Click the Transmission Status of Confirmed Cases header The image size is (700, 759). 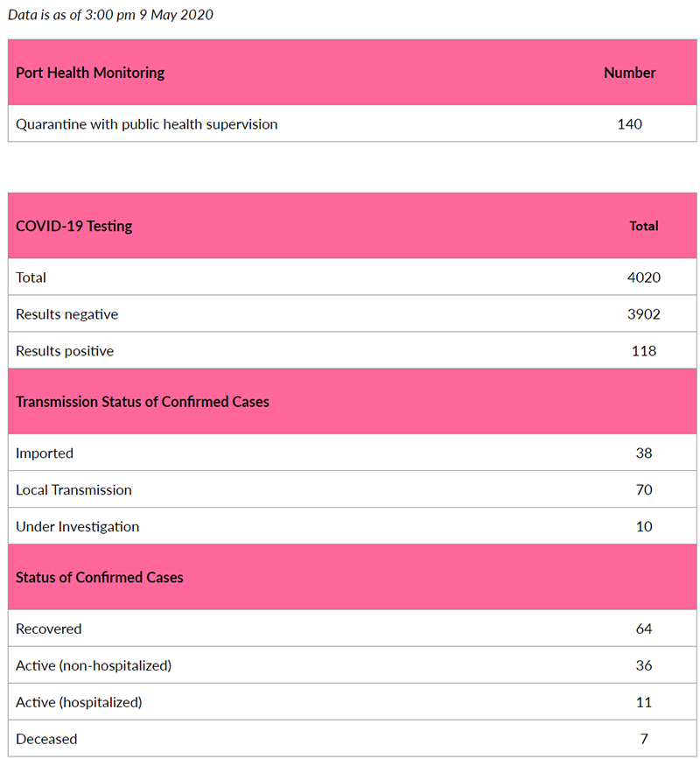point(143,402)
